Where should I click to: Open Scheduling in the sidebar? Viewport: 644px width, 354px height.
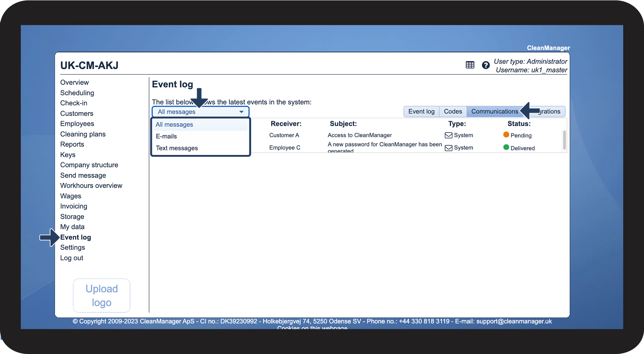77,93
